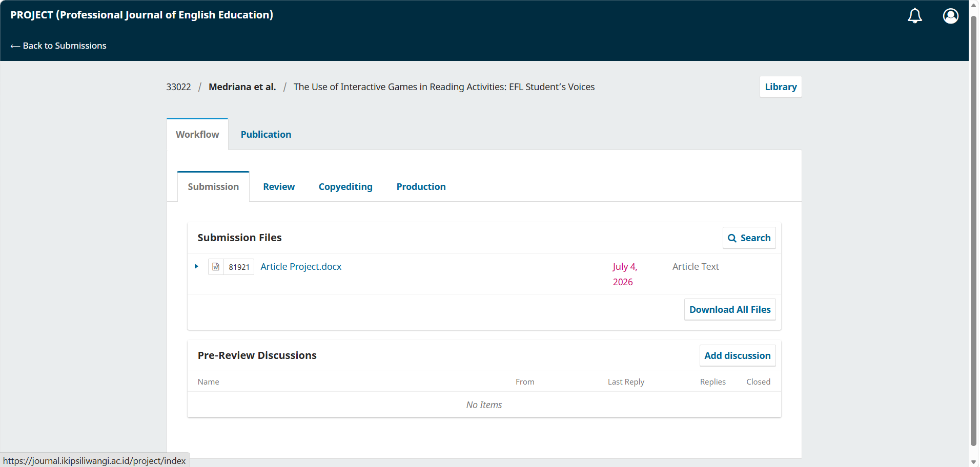
Task: Click the No Items placeholder text
Action: pos(484,405)
